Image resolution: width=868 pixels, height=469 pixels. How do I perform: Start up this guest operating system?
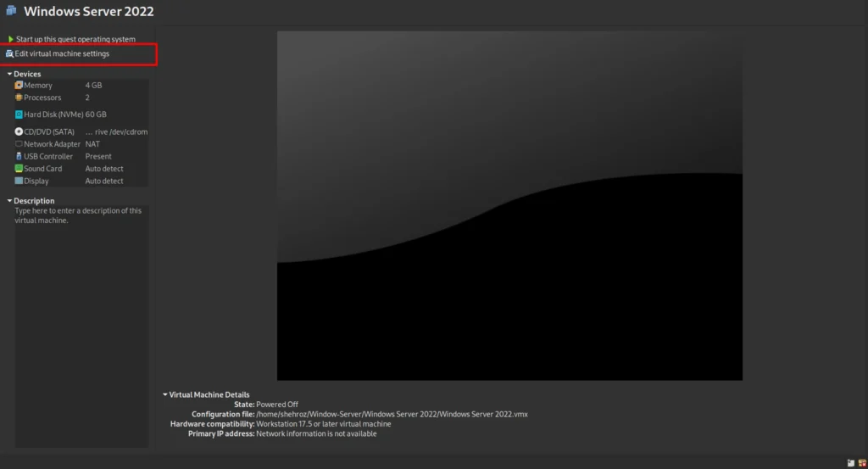point(75,39)
